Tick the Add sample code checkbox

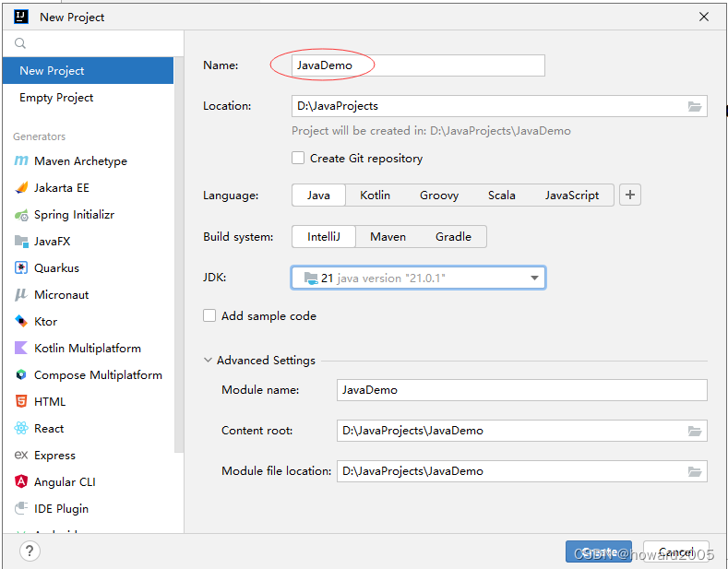pos(209,315)
